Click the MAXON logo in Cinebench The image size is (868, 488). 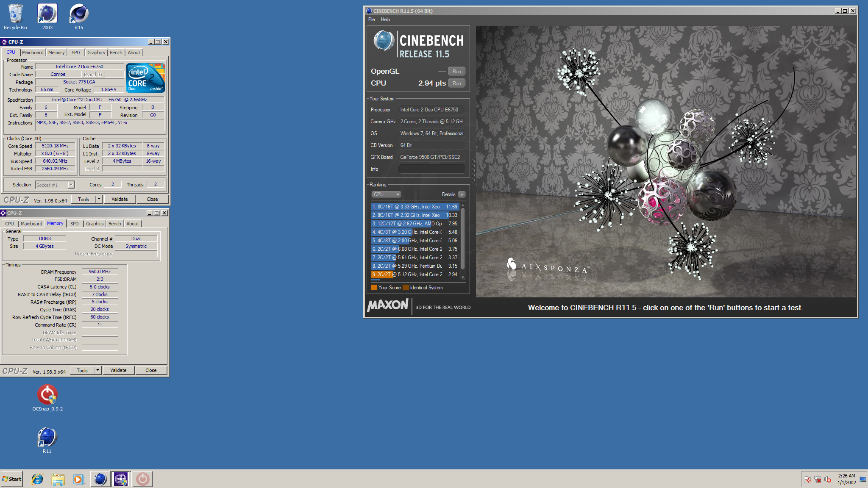[388, 305]
